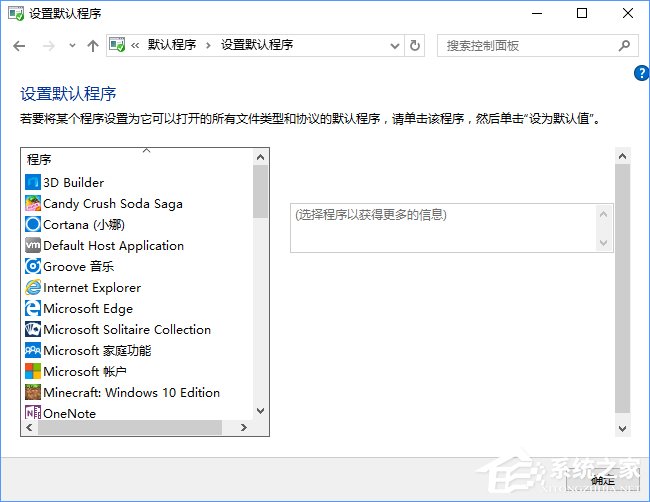Select Groove 音乐 entry text
The image size is (650, 502).
pos(78,267)
